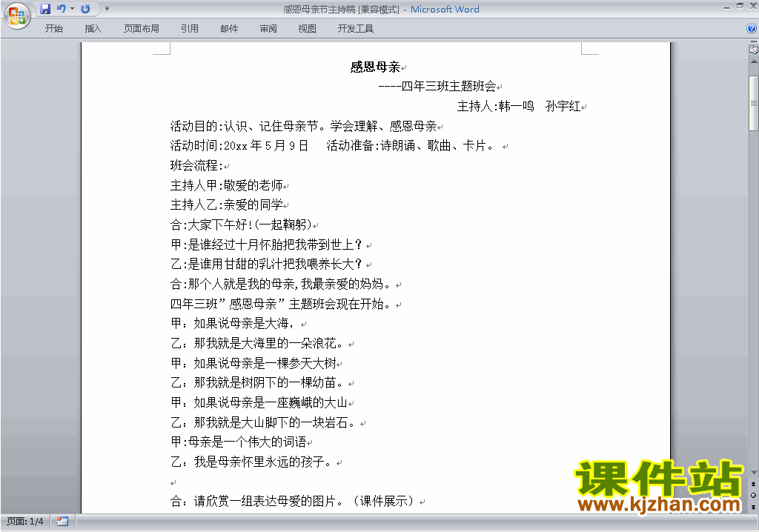Switch to the 开始 tab
Viewport: 759px width, 532px height.
[53, 29]
